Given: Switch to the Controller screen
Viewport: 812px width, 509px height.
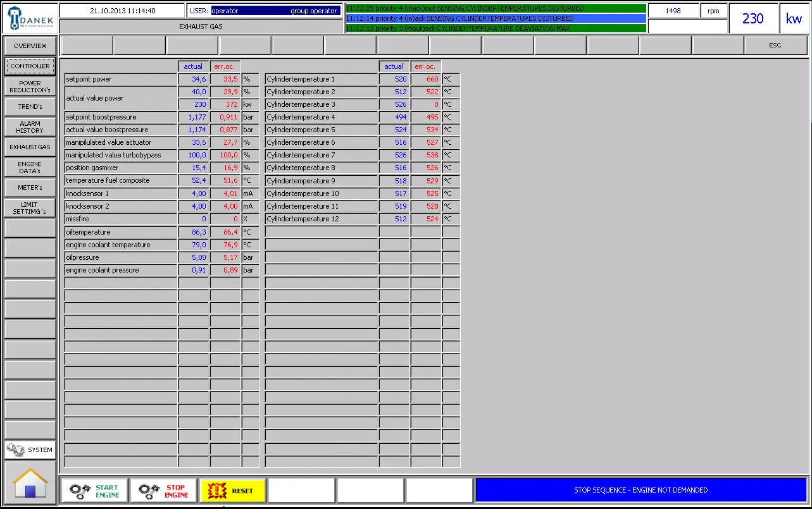Looking at the screenshot, I should (29, 66).
